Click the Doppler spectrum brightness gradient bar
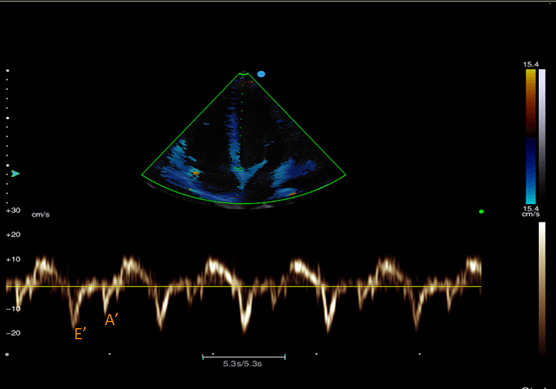 click(542, 288)
